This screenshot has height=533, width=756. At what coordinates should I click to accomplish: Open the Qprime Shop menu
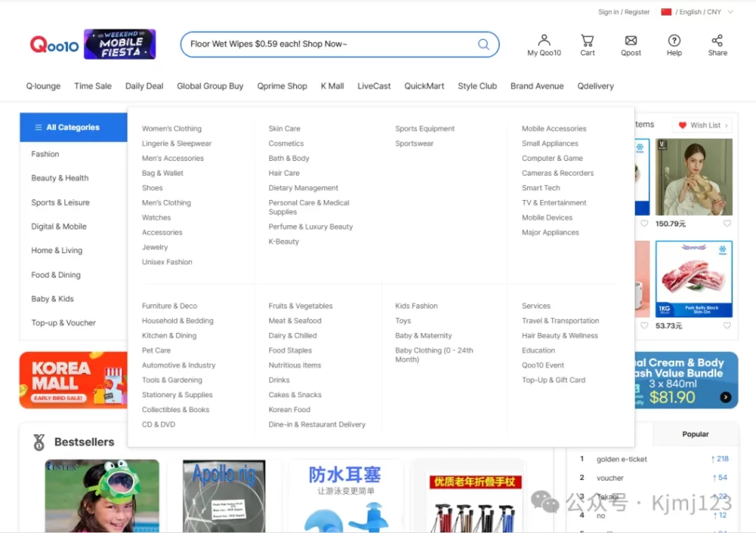point(282,86)
